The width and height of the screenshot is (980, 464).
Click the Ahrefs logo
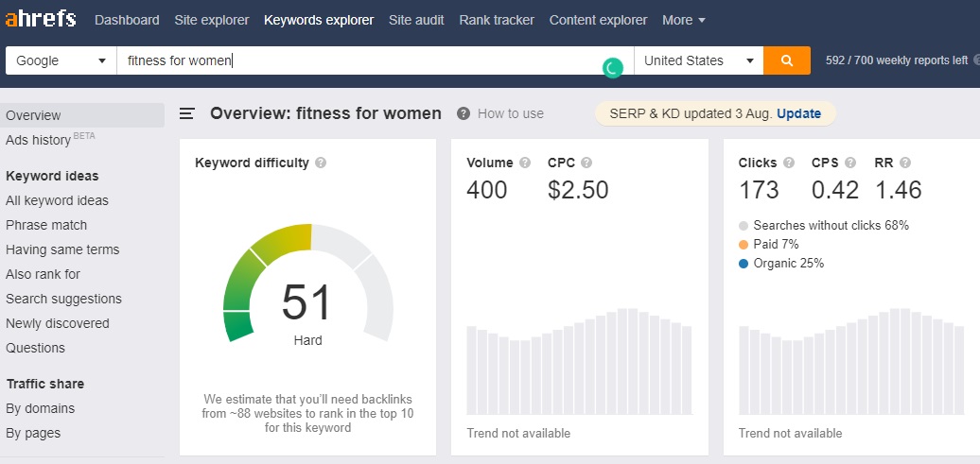click(x=40, y=19)
